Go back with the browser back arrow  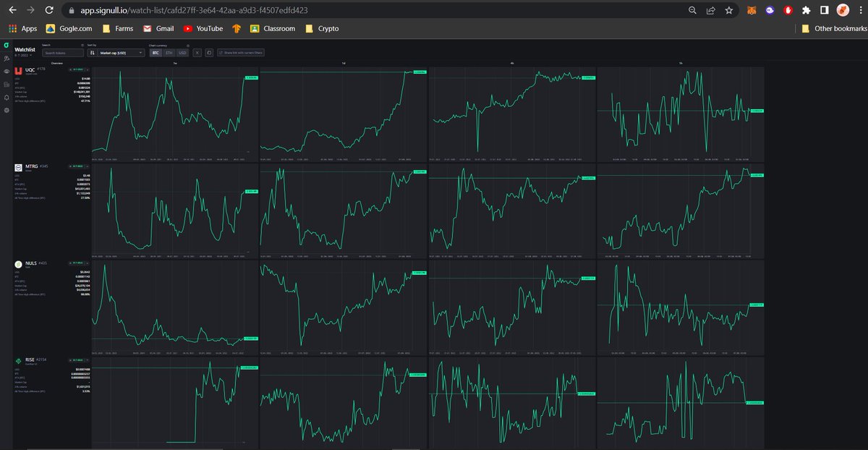12,10
